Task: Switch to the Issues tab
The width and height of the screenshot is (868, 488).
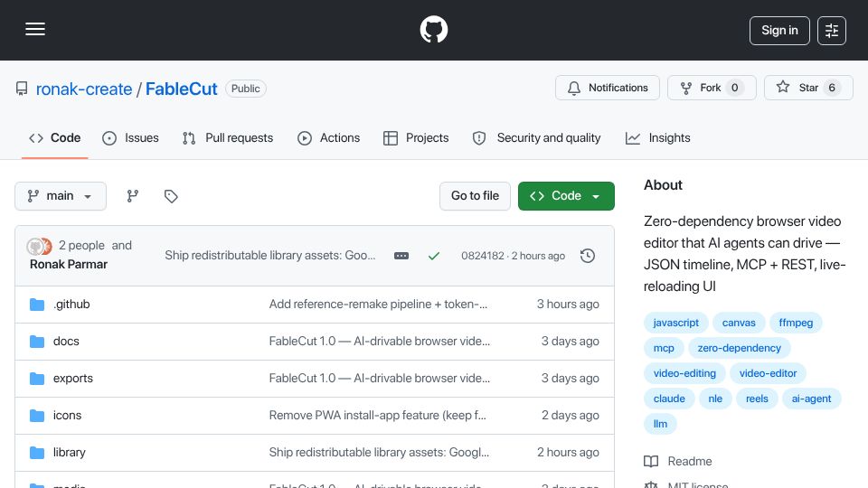Action: [x=130, y=137]
